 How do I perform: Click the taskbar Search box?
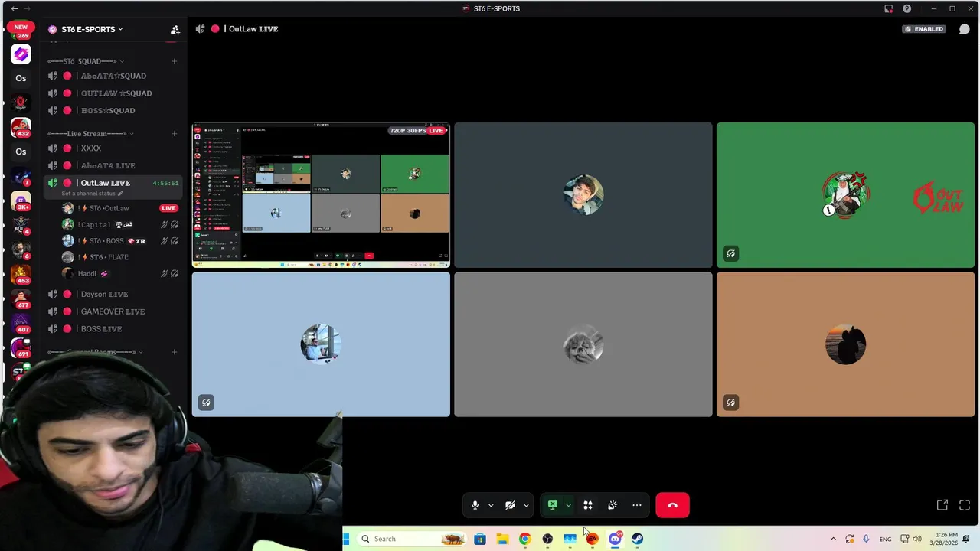point(412,539)
